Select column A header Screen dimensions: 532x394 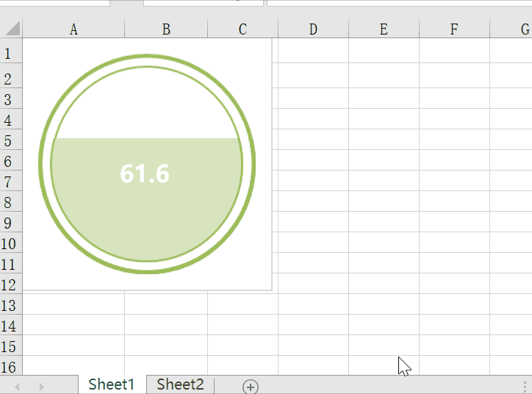pyautogui.click(x=73, y=29)
